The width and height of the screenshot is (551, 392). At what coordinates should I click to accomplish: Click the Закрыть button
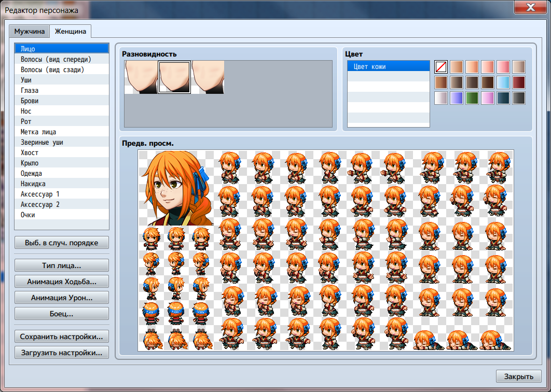tap(519, 376)
